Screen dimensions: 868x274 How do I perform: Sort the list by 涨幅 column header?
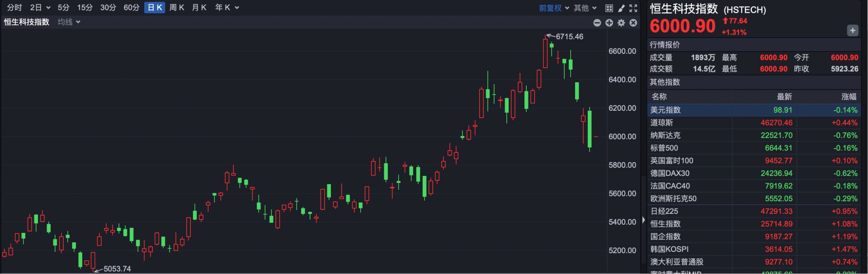[x=849, y=97]
